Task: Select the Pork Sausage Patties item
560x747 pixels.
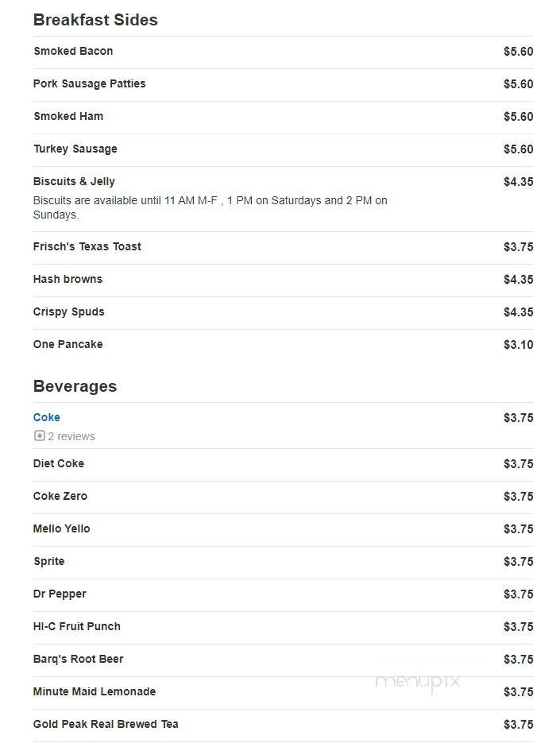Action: (x=90, y=84)
